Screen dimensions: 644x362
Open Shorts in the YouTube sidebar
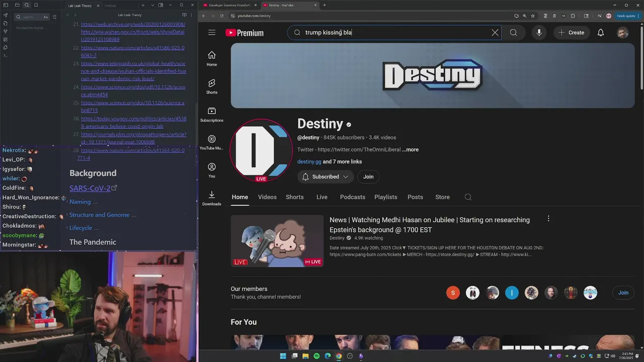tap(212, 86)
